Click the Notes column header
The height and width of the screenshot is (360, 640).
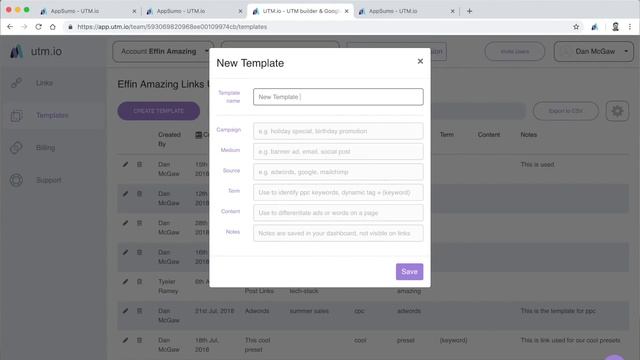[x=529, y=135]
